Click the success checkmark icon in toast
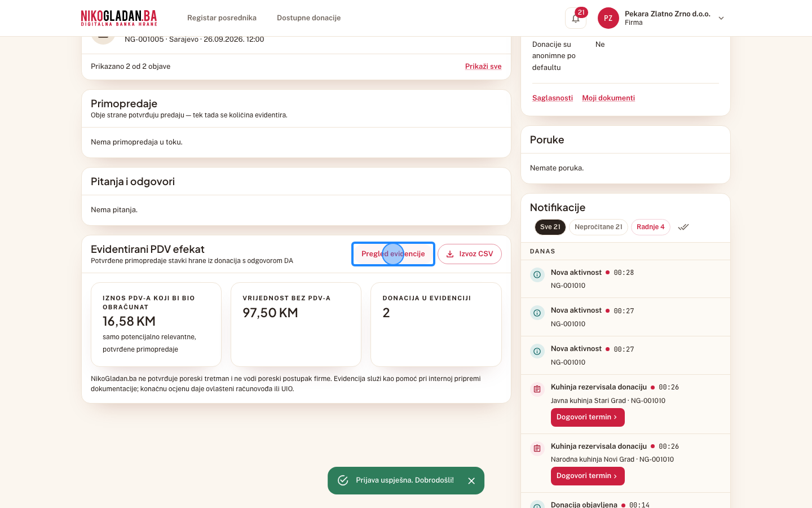This screenshot has height=508, width=812. click(343, 480)
